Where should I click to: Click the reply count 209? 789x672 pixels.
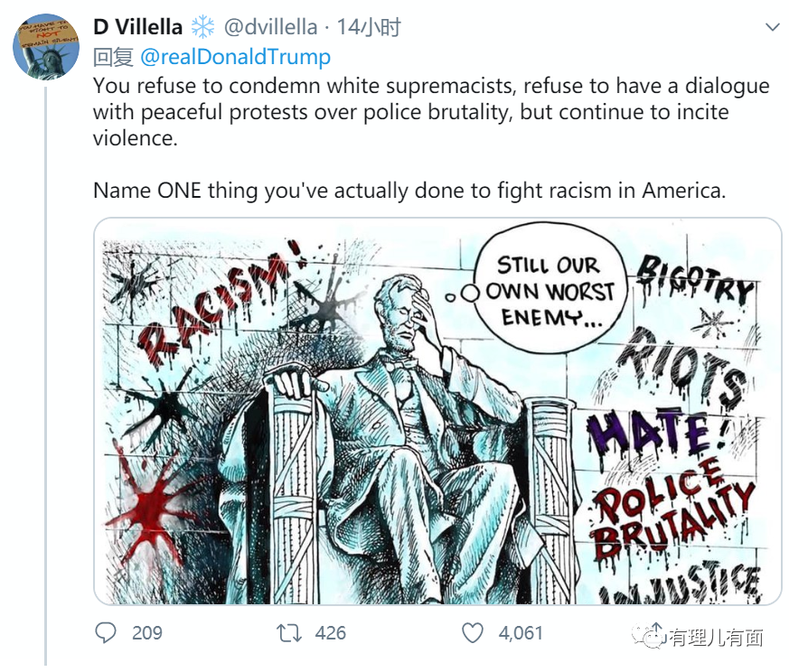[x=147, y=633]
